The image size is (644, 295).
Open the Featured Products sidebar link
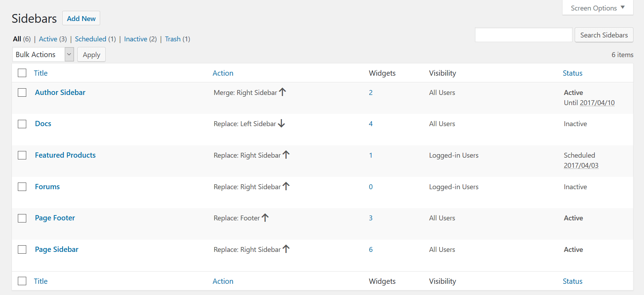pyautogui.click(x=65, y=155)
